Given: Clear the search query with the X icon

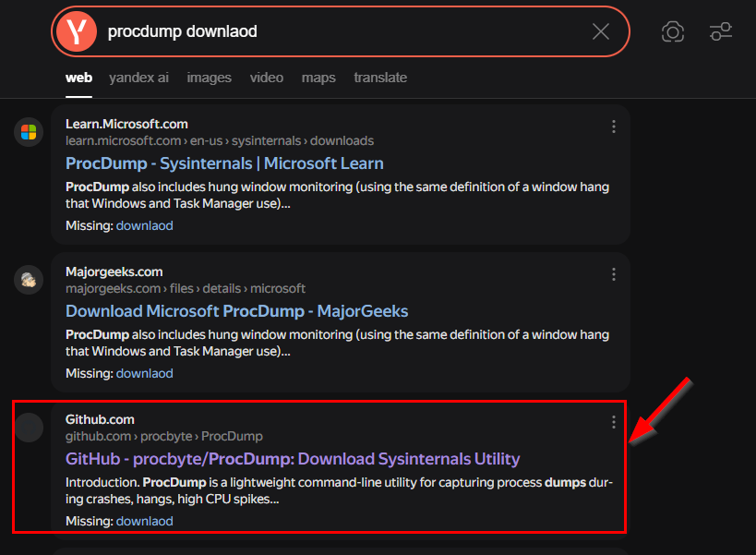Looking at the screenshot, I should (601, 31).
